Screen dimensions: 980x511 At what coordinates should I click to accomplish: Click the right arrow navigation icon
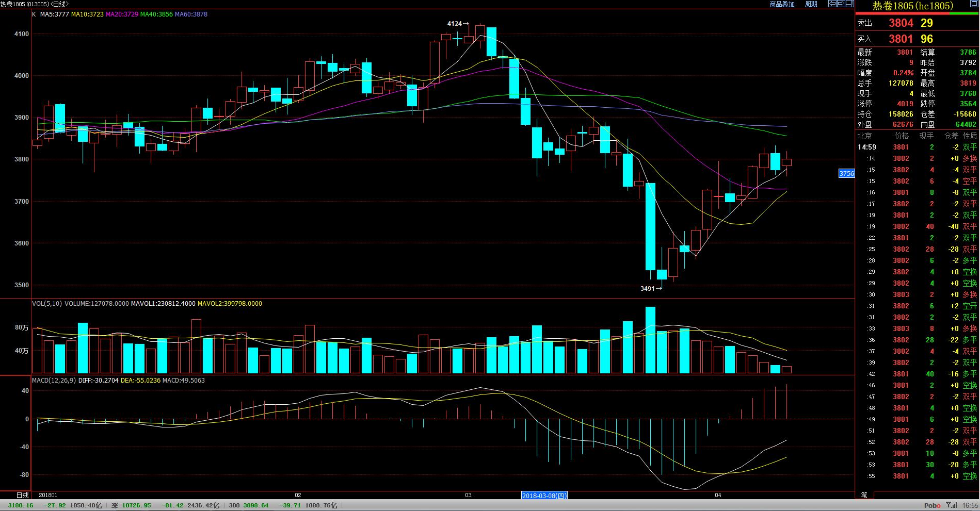click(841, 4)
